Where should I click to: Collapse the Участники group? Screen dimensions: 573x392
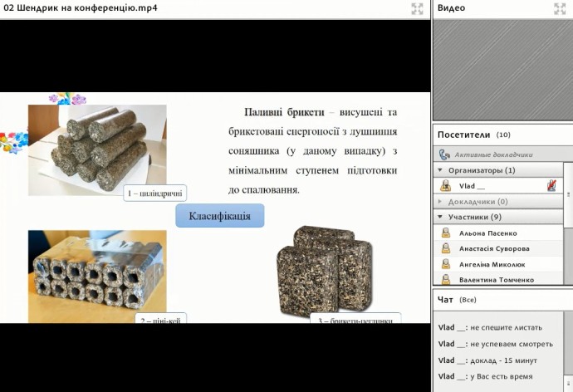pyautogui.click(x=440, y=218)
